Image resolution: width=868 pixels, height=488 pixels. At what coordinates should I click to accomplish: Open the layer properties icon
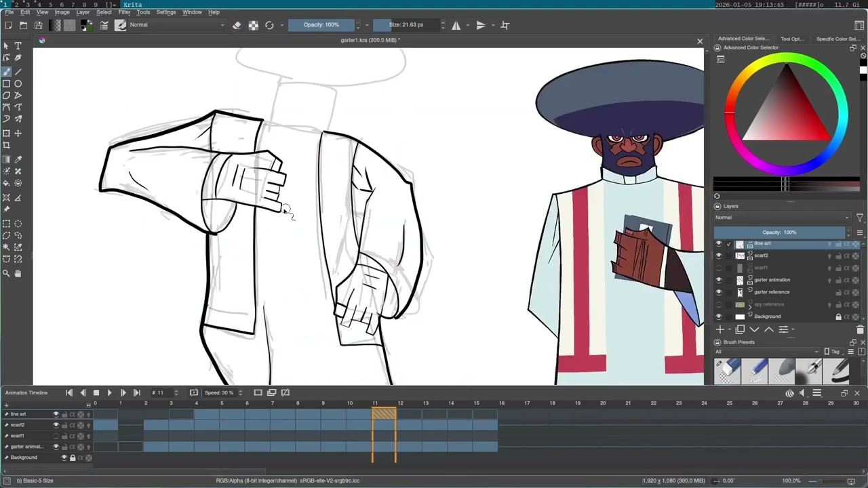point(783,329)
